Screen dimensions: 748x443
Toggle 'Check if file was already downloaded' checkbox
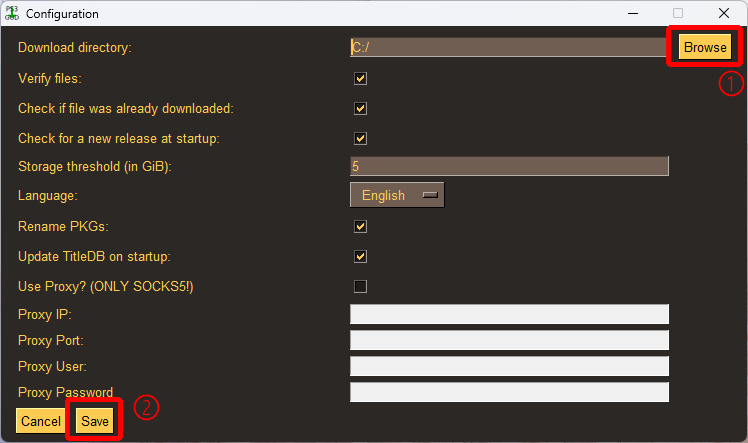360,108
